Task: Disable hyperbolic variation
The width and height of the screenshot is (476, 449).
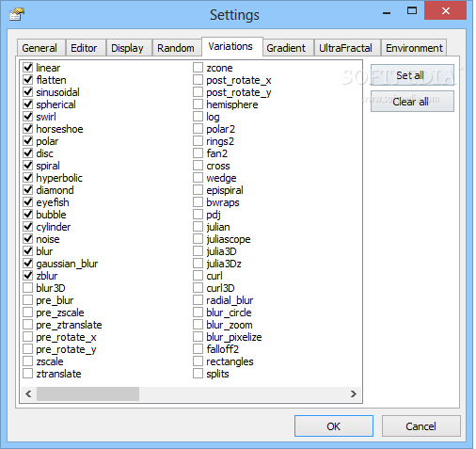Action: point(28,177)
